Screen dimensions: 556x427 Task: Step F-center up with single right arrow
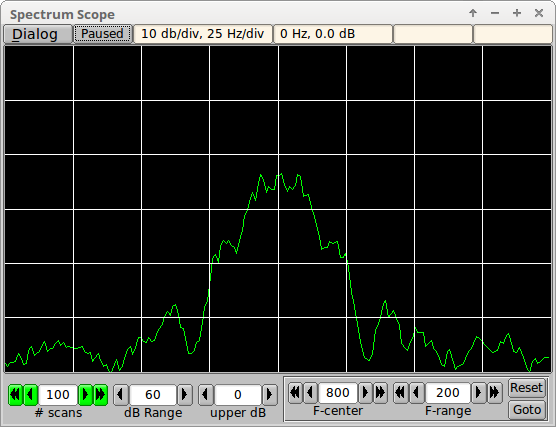pos(365,393)
